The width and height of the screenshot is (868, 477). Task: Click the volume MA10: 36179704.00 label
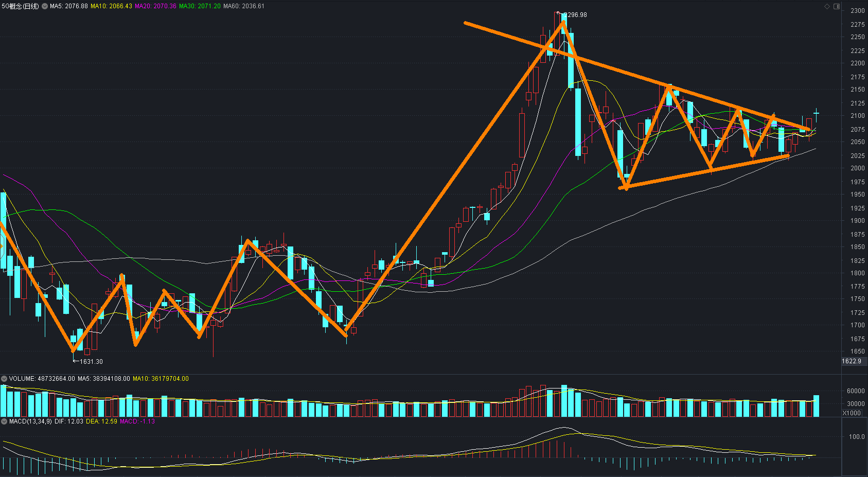161,379
